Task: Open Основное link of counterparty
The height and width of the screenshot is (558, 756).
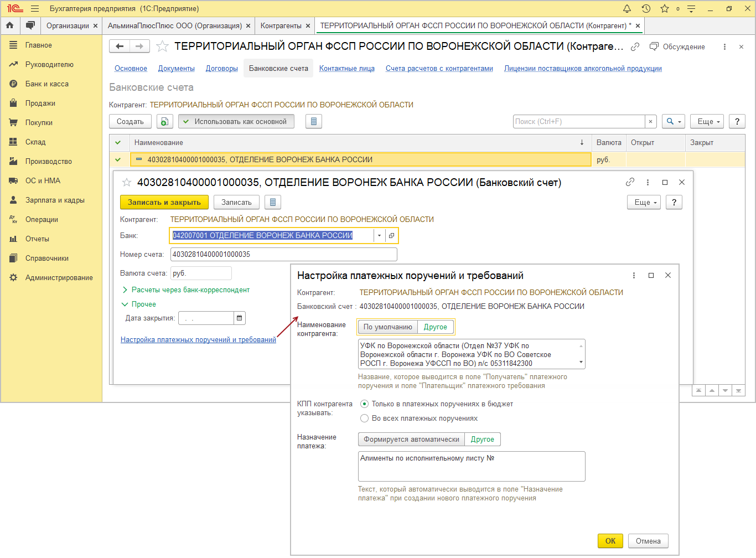Action: pos(131,69)
